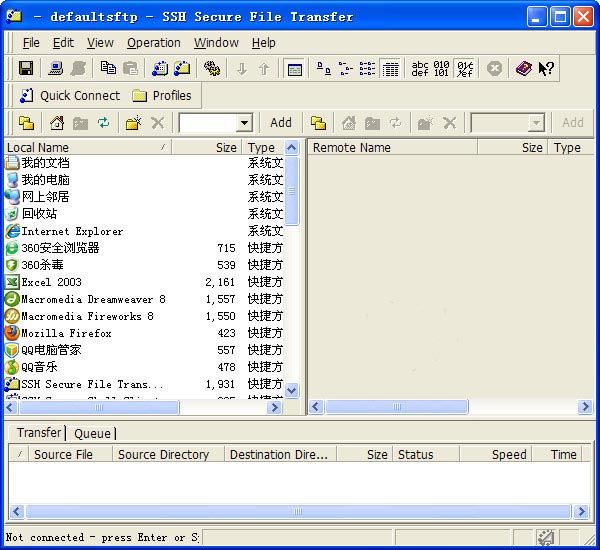This screenshot has height=550, width=600.
Task: Click the Save settings floppy icon
Action: click(26, 69)
